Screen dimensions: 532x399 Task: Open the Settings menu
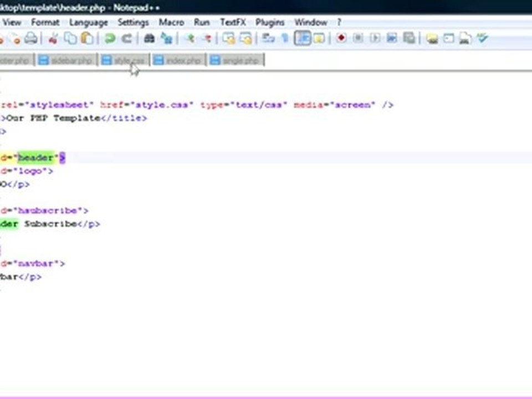tap(133, 22)
